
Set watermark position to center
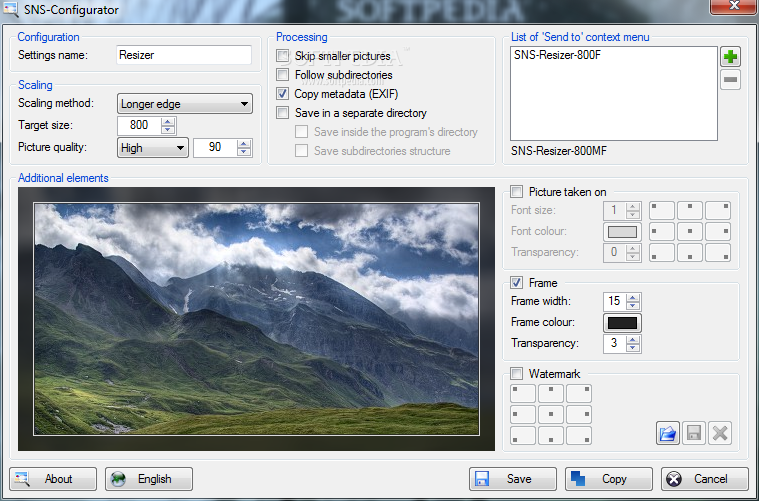551,415
